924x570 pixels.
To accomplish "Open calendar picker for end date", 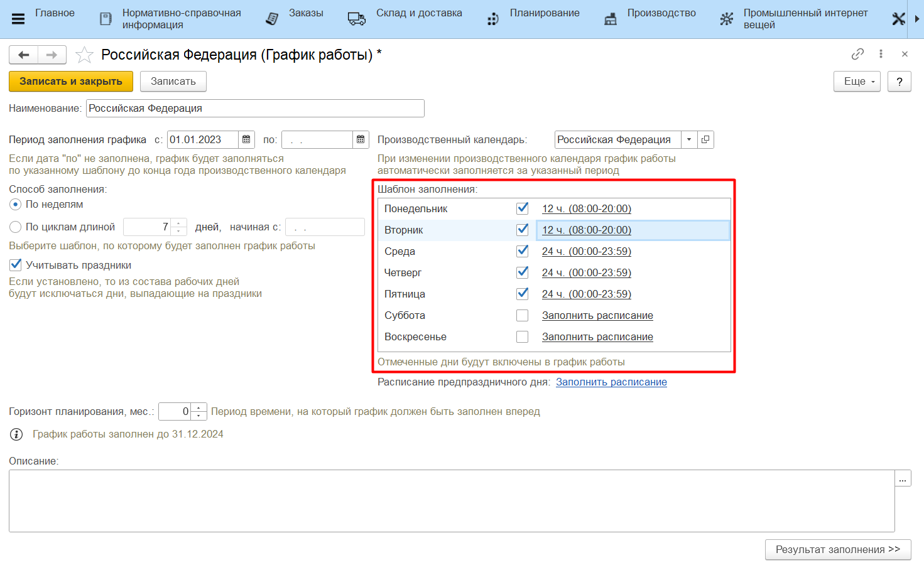I will tap(361, 139).
